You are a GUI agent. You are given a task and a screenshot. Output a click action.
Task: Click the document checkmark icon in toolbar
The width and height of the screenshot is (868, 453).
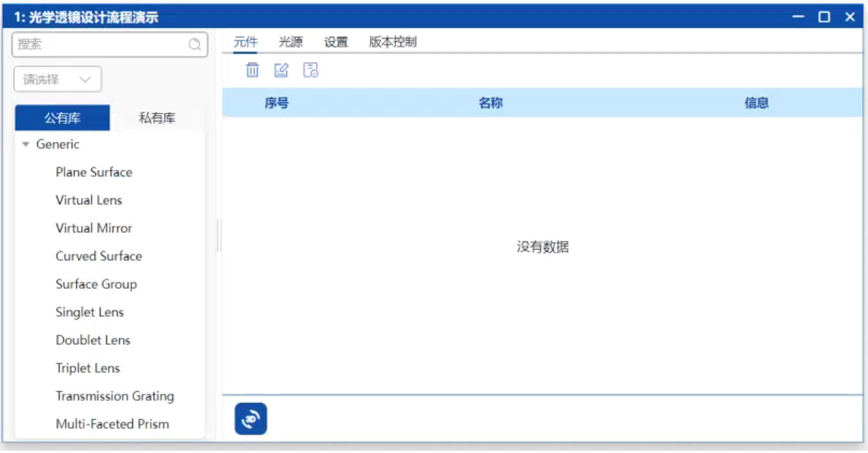(x=310, y=70)
